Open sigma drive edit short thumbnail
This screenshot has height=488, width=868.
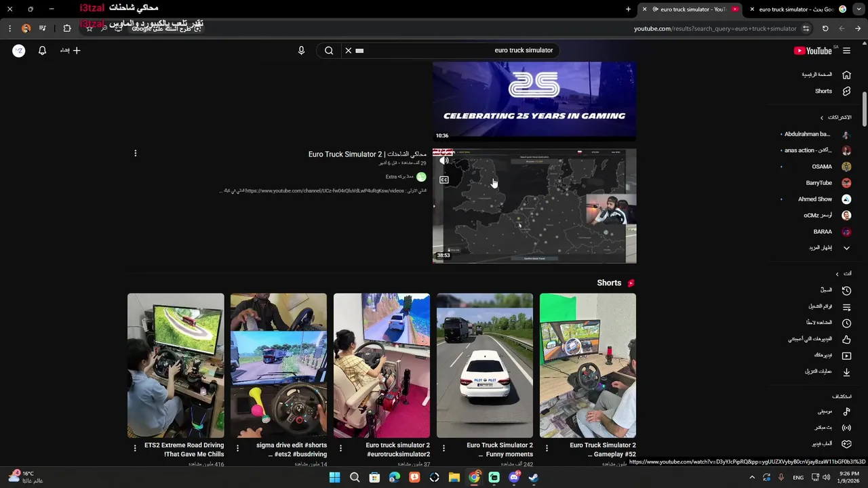point(279,365)
